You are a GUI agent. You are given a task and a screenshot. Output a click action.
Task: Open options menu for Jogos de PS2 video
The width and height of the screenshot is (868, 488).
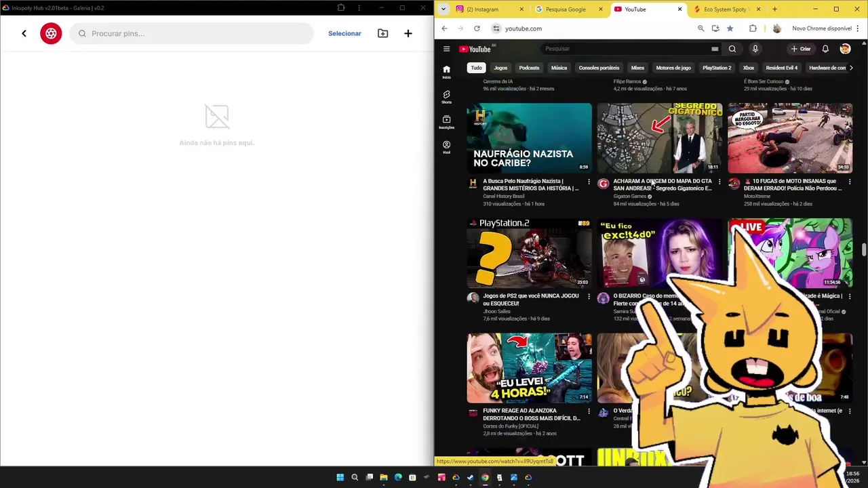pos(589,297)
